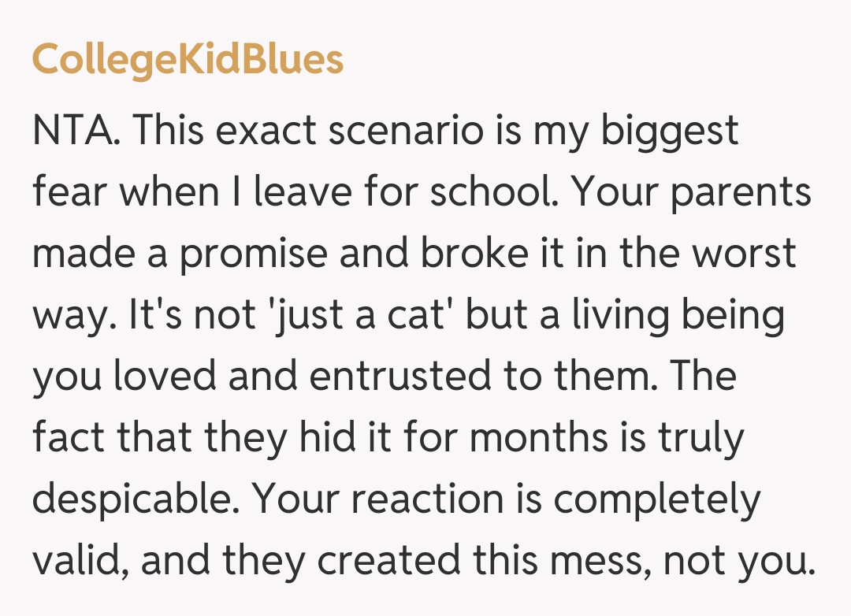This screenshot has height=616, width=851.
Task: Open the CollegeKidBlues user profile
Action: click(x=188, y=59)
